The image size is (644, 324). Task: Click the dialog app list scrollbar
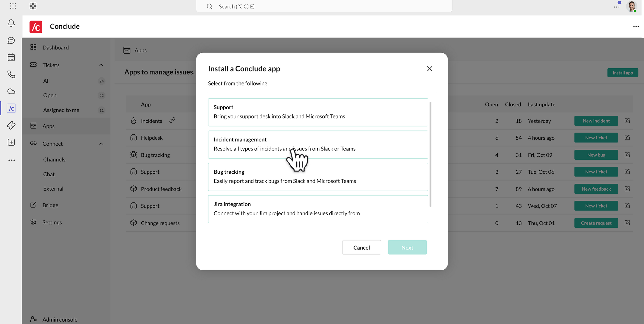[x=430, y=155]
